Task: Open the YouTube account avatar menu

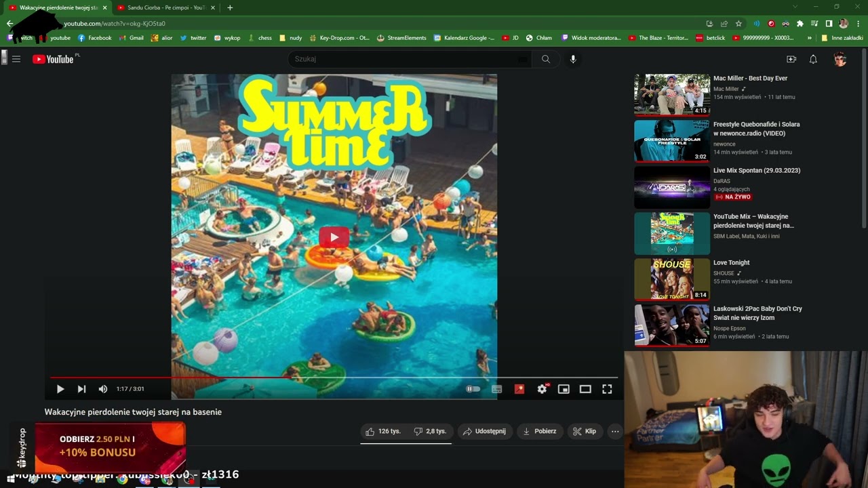Action: [x=840, y=59]
